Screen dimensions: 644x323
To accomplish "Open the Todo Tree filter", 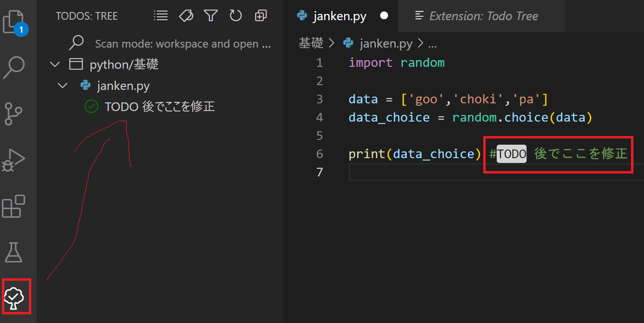I will 210,15.
